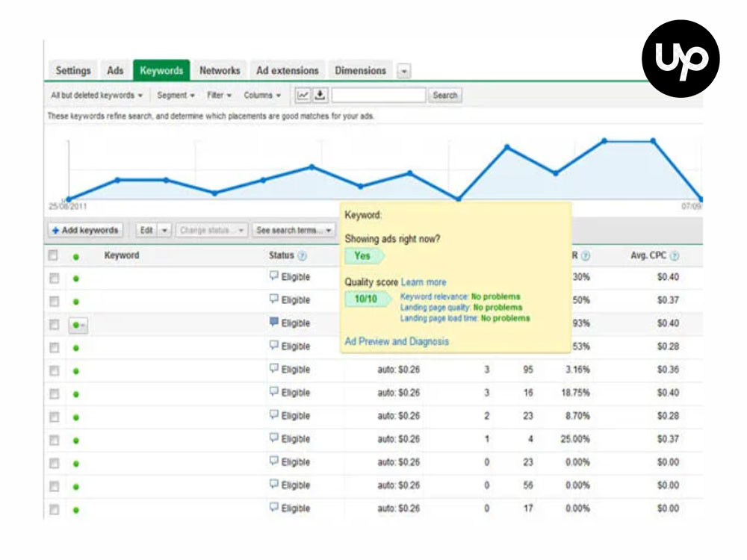Click speech bubble in 8.70% CTR row
747x560 pixels.
[x=274, y=414]
